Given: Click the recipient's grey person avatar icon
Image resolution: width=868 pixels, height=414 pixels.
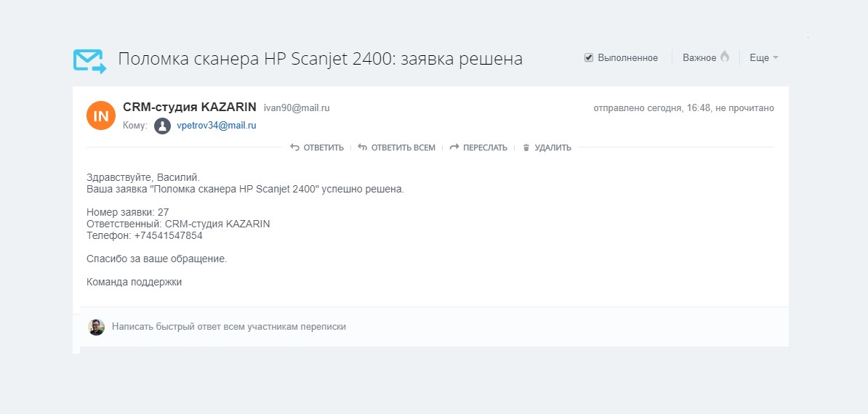Looking at the screenshot, I should (162, 126).
